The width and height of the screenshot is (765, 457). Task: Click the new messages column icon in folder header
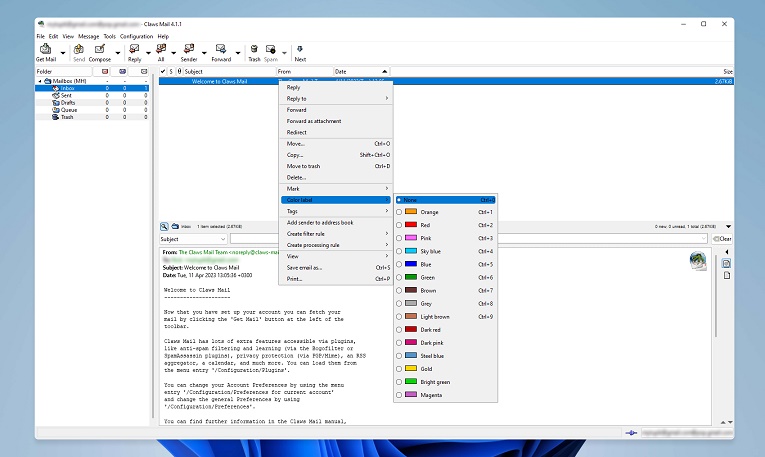(105, 71)
